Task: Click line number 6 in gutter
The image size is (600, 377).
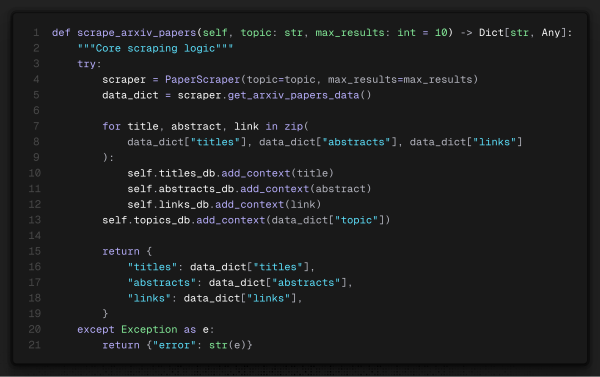Action: pos(36,111)
